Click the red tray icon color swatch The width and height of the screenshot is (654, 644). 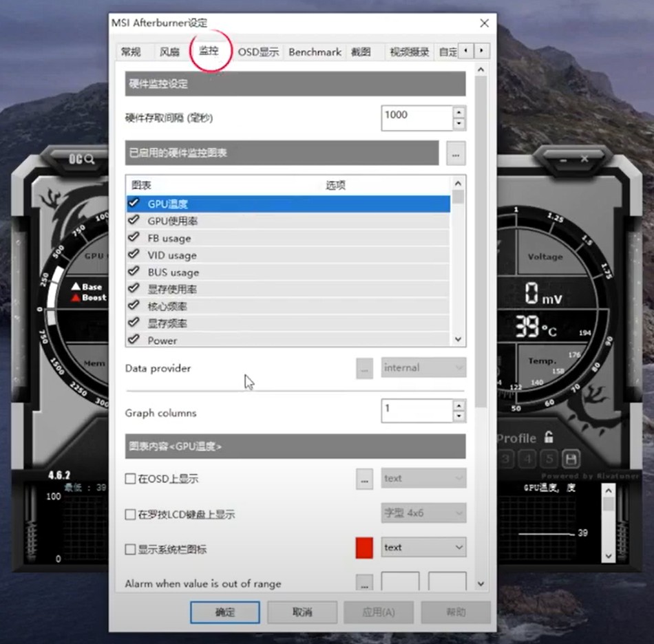click(364, 548)
